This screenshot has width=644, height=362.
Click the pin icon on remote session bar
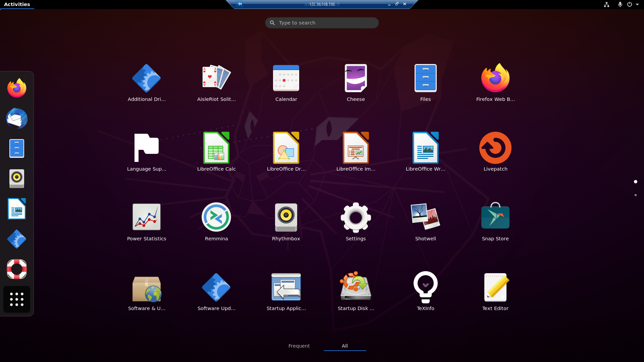(239, 4)
